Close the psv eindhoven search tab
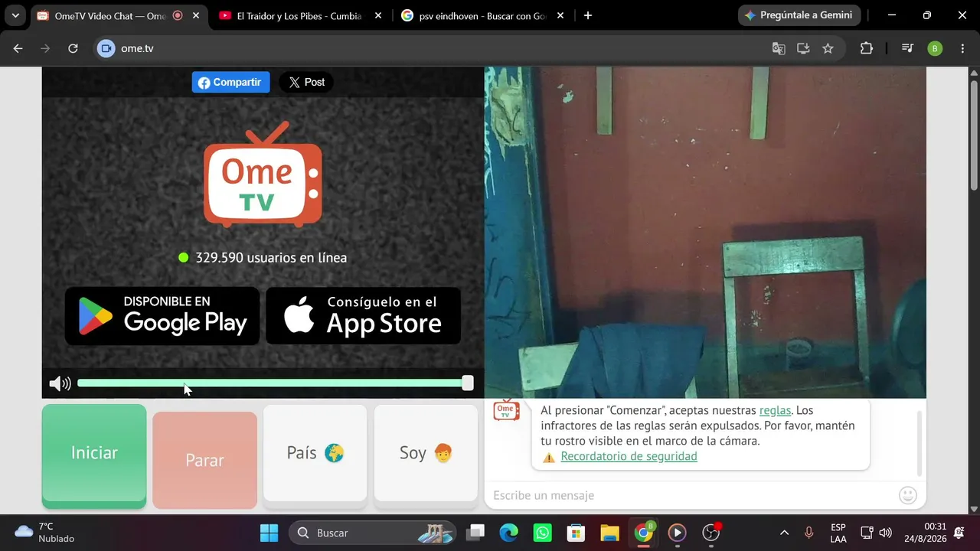980x551 pixels. (x=560, y=16)
